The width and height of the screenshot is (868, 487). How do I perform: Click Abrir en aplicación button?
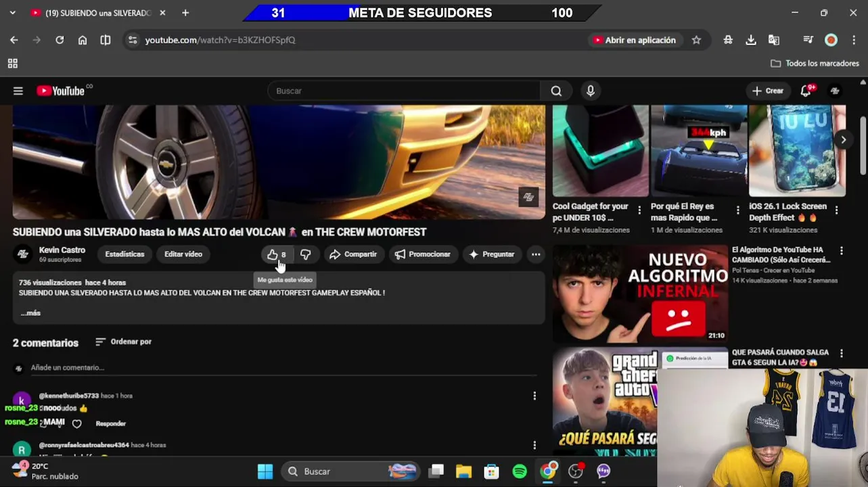click(634, 40)
